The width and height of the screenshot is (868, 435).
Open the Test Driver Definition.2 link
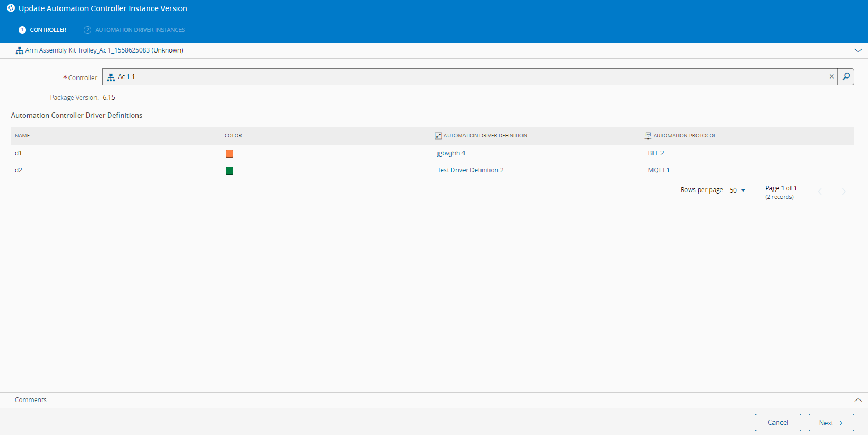470,170
